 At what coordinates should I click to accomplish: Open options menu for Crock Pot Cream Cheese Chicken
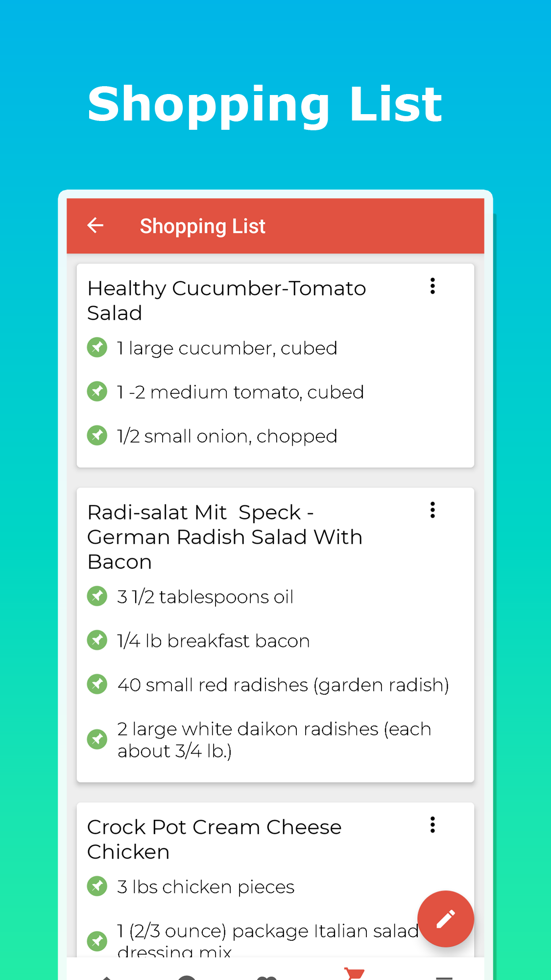tap(432, 825)
